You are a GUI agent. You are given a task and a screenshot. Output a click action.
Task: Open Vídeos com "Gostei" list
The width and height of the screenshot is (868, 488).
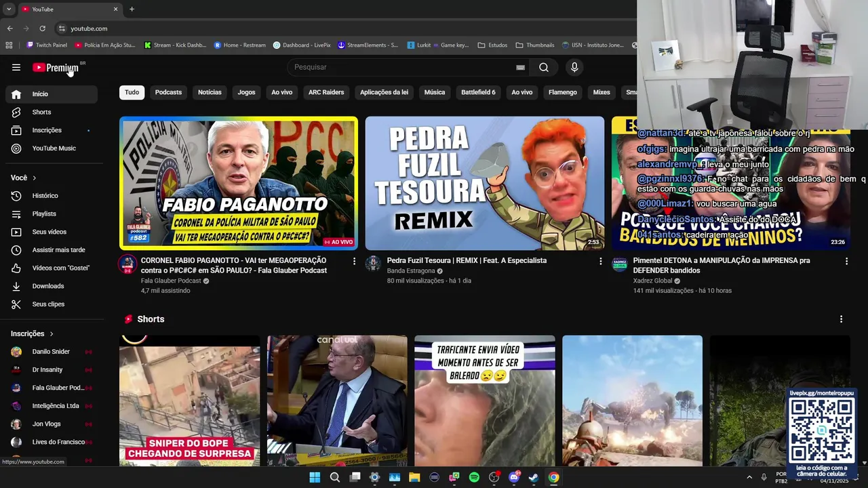tap(52, 268)
